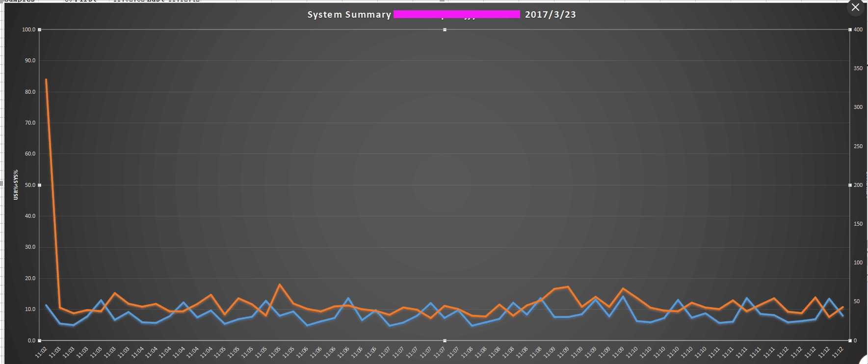This screenshot has height=364, width=868.
Task: Click the right-middle plot area handle
Action: [x=850, y=185]
